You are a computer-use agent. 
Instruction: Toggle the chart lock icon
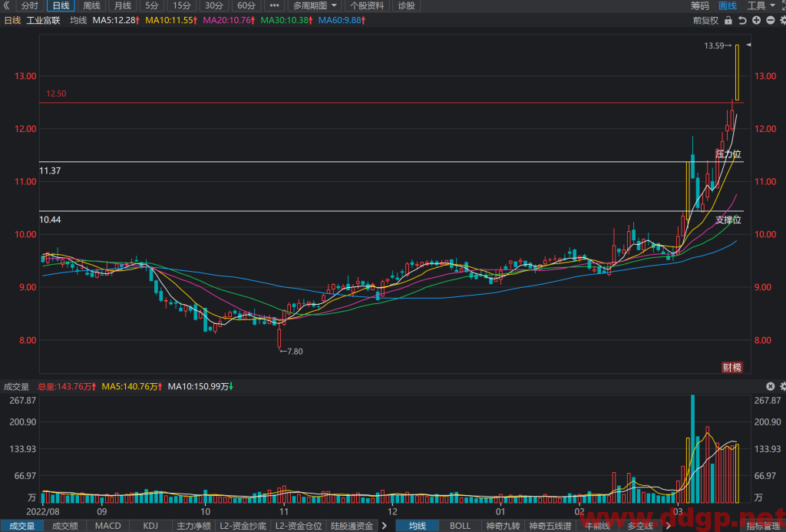click(x=728, y=21)
